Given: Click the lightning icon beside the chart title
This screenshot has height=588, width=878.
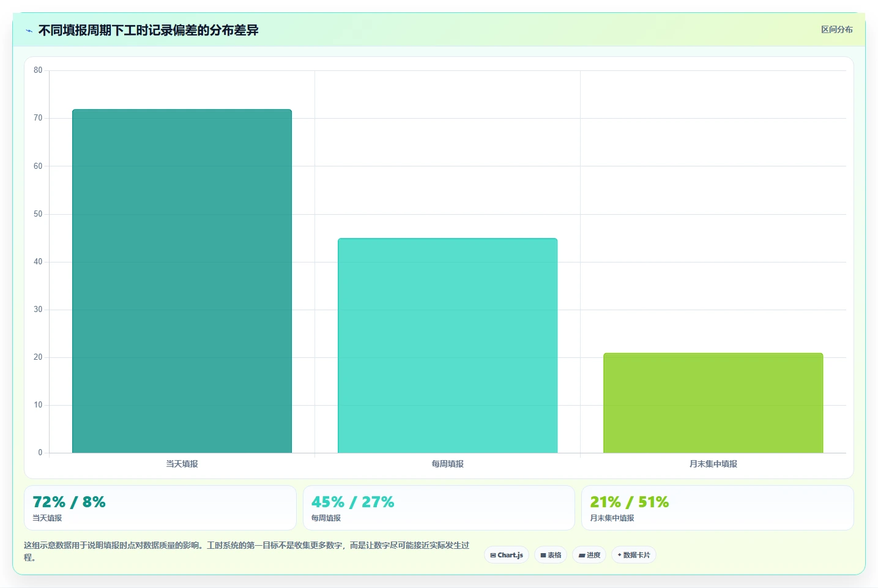Looking at the screenshot, I should pos(29,31).
